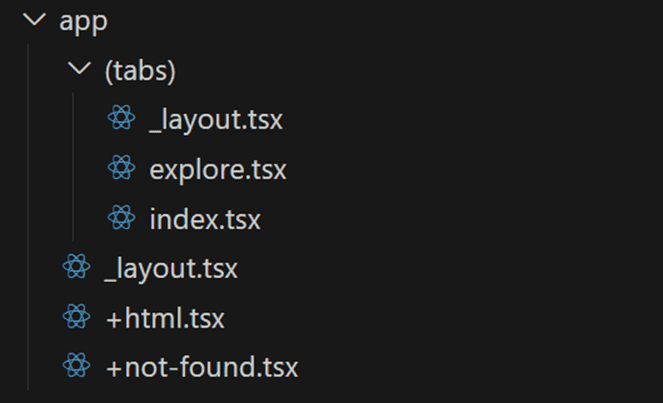This screenshot has height=403, width=663.
Task: Open the index.tsx file name
Action: coord(205,219)
